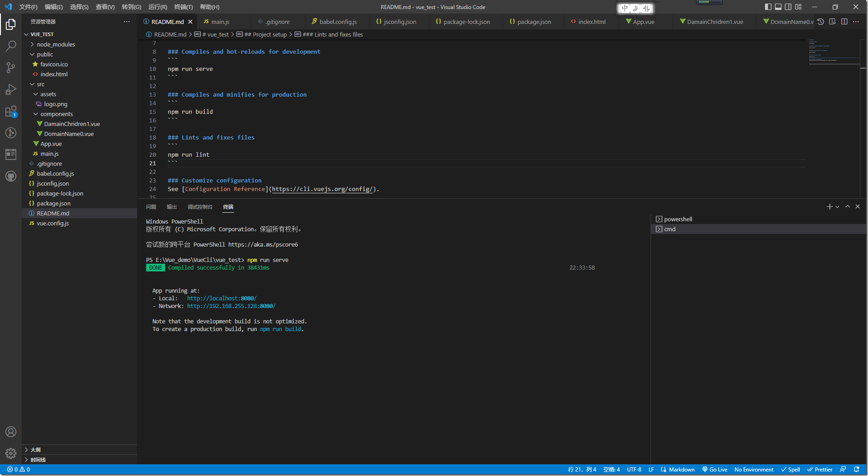This screenshot has width=868, height=476.
Task: Open the 文件(F) menu
Action: pos(28,7)
